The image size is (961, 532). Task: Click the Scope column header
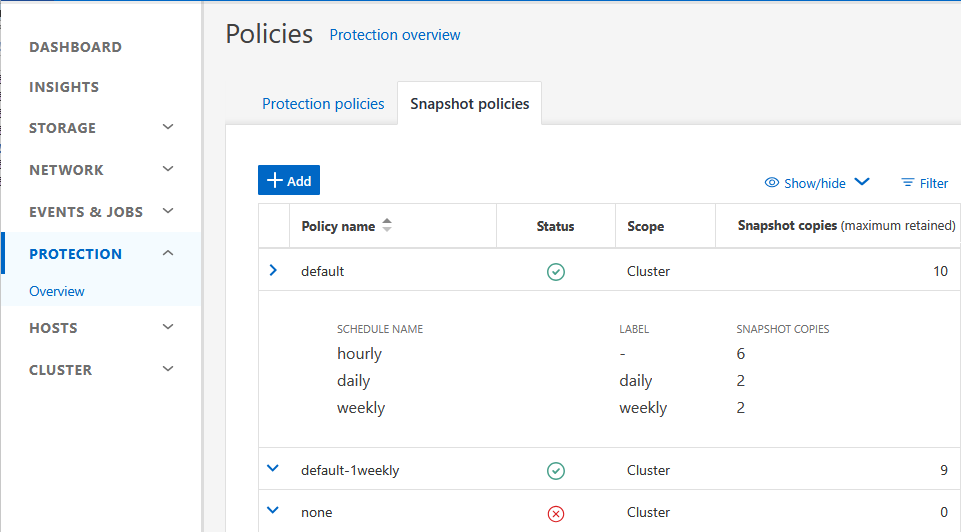point(645,226)
